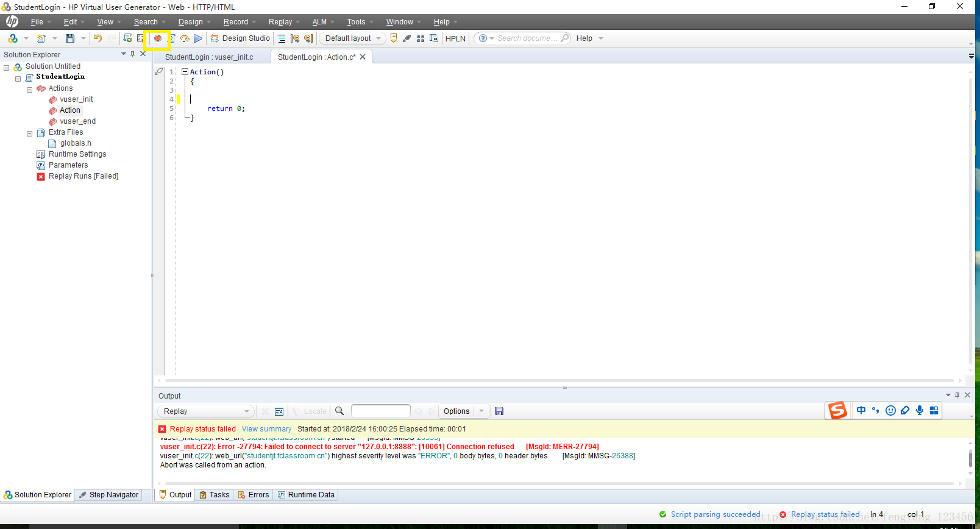Collapse the Actions tree node
This screenshot has width=980, height=529.
[29, 90]
